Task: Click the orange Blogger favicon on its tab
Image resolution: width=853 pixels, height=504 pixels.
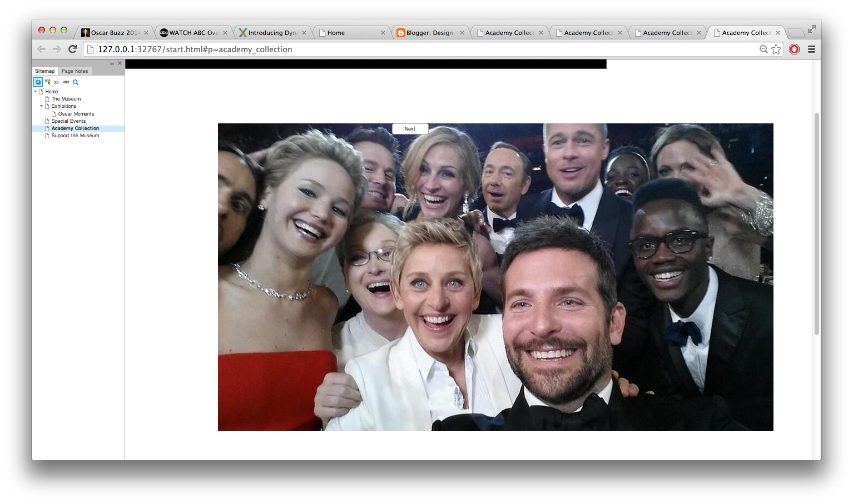Action: tap(401, 33)
